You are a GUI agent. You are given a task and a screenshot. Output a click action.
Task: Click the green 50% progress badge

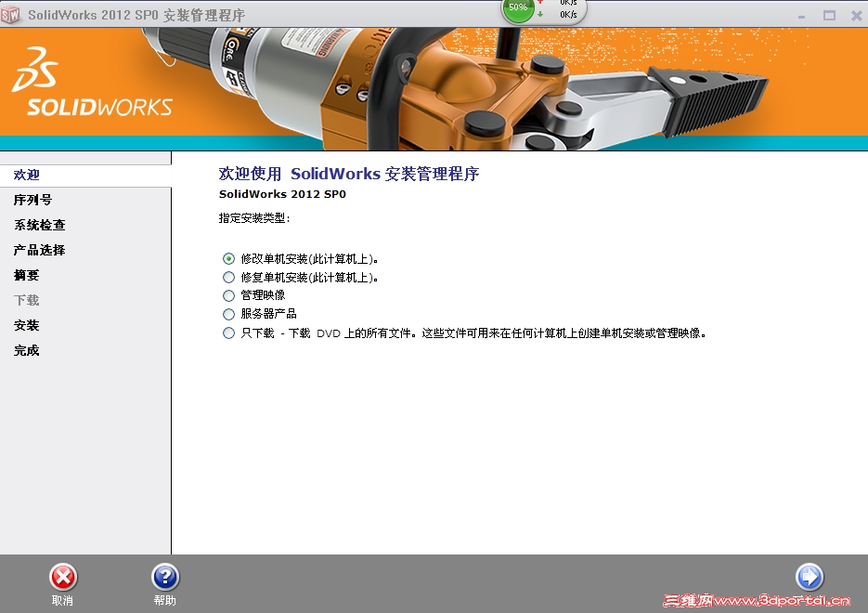click(x=517, y=10)
